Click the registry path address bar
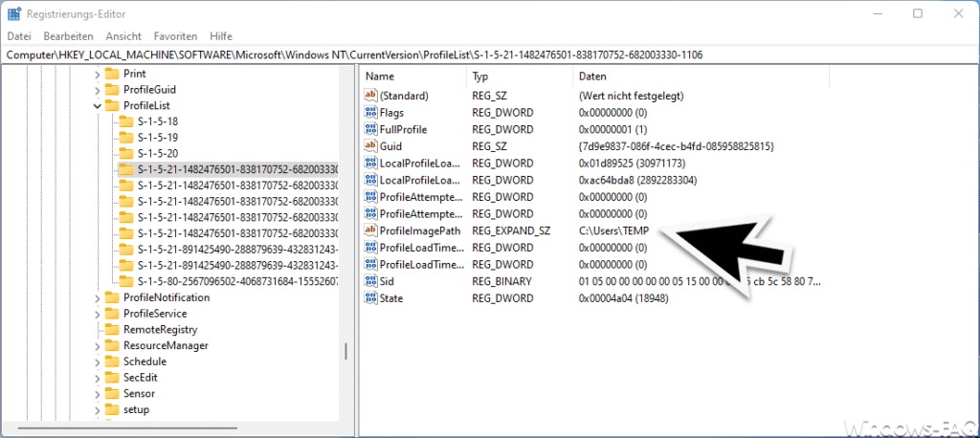The width and height of the screenshot is (980, 438). point(490,55)
